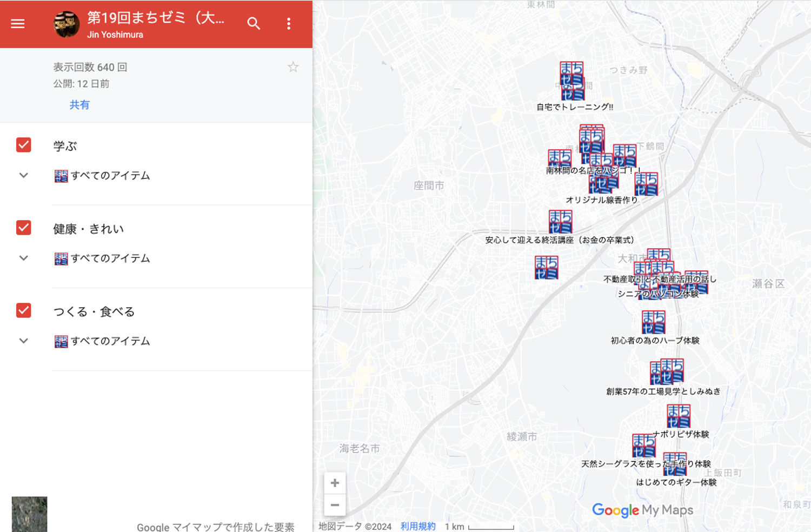Star this map as favorite
Screen dimensions: 811x532
point(293,67)
